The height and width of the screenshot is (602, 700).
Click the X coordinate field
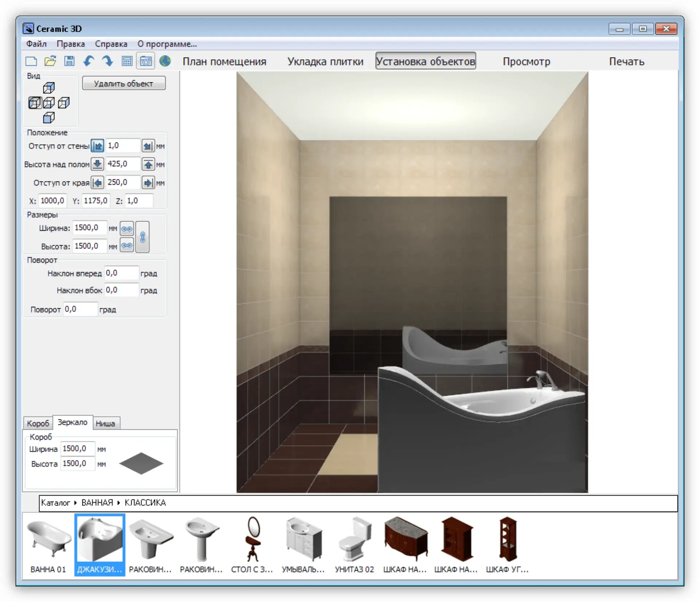[52, 201]
